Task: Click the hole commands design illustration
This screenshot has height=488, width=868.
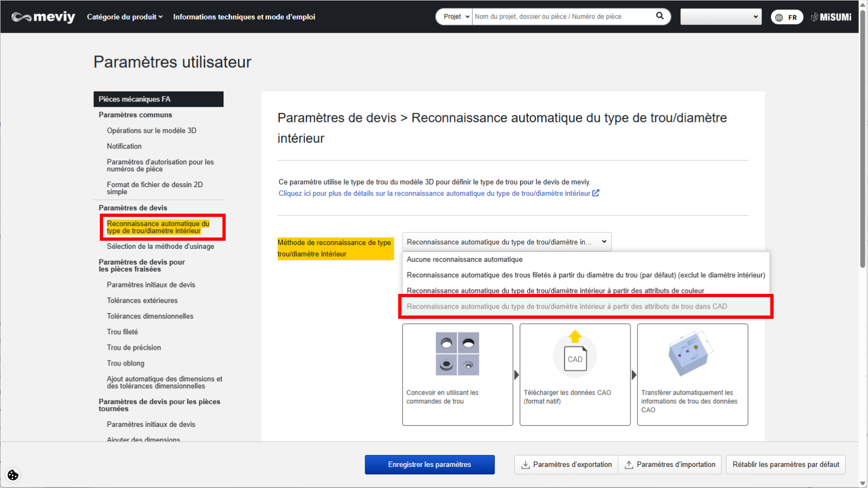Action: [457, 354]
